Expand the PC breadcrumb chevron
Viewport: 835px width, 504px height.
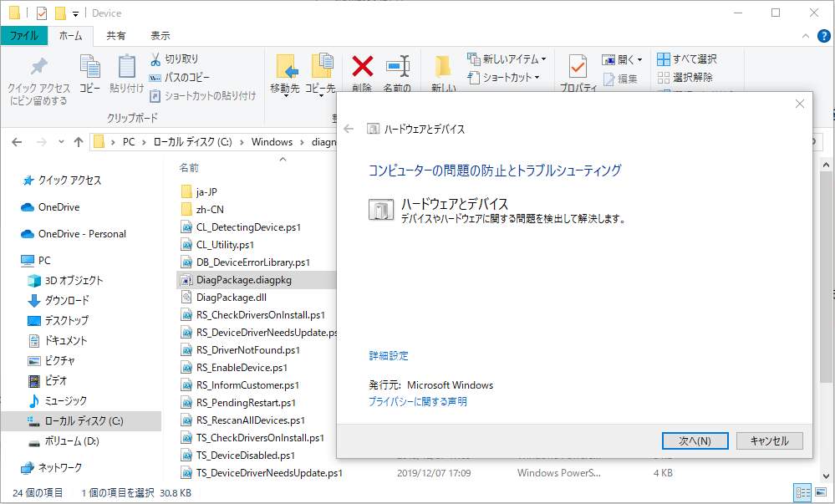tap(144, 142)
